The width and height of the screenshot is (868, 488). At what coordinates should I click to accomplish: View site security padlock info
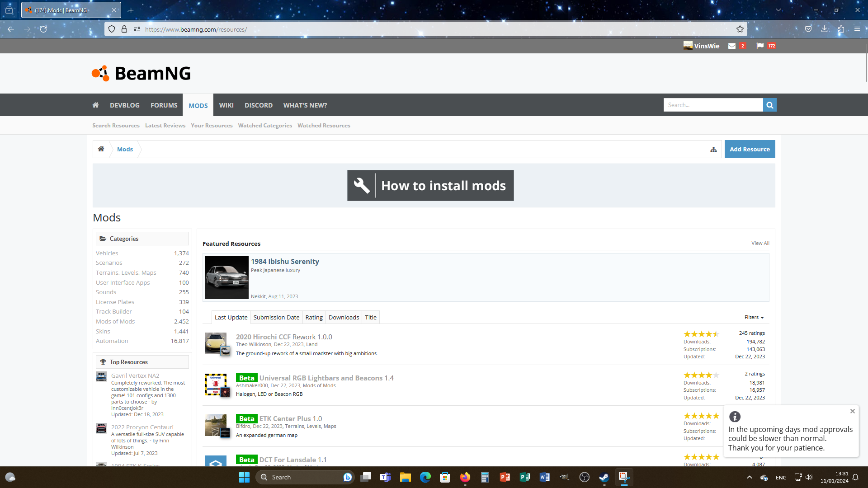point(124,29)
